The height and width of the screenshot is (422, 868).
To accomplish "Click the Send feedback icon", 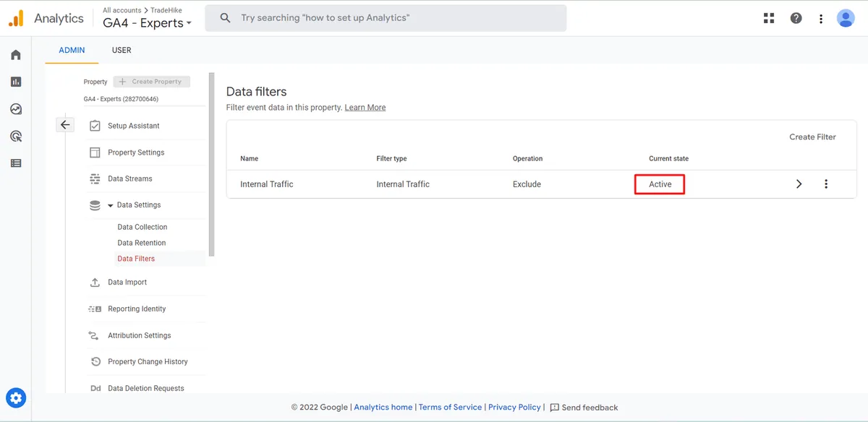I will [x=555, y=408].
